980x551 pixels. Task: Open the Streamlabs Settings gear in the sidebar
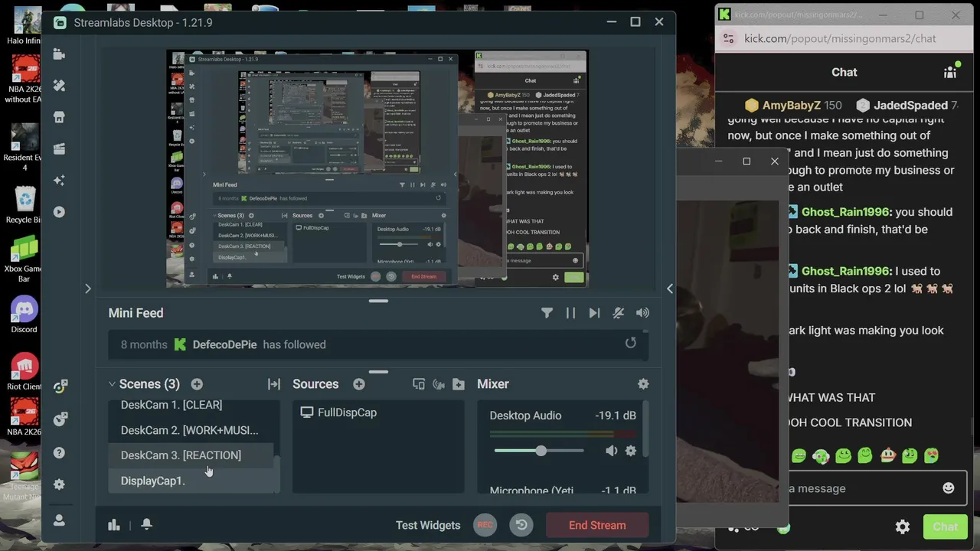click(x=59, y=484)
